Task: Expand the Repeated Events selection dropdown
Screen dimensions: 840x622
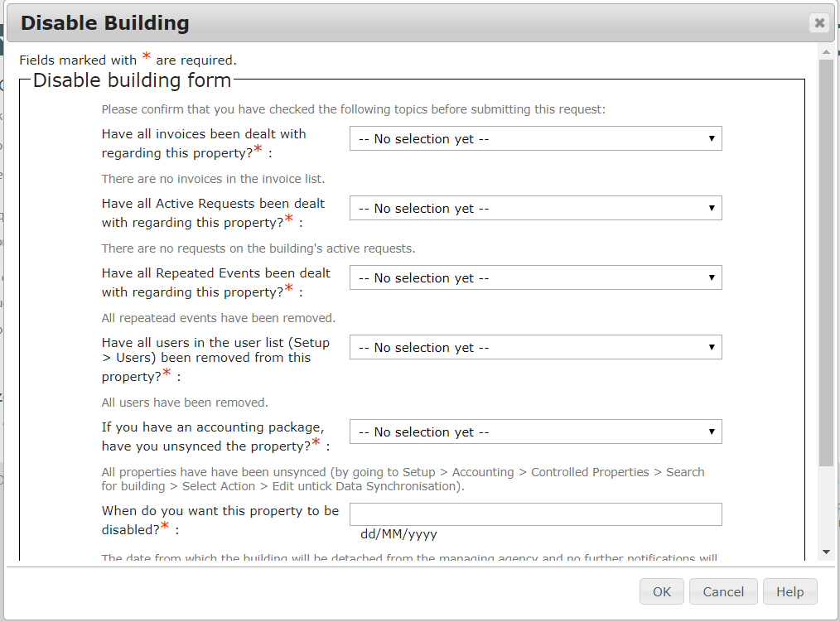Action: point(535,278)
